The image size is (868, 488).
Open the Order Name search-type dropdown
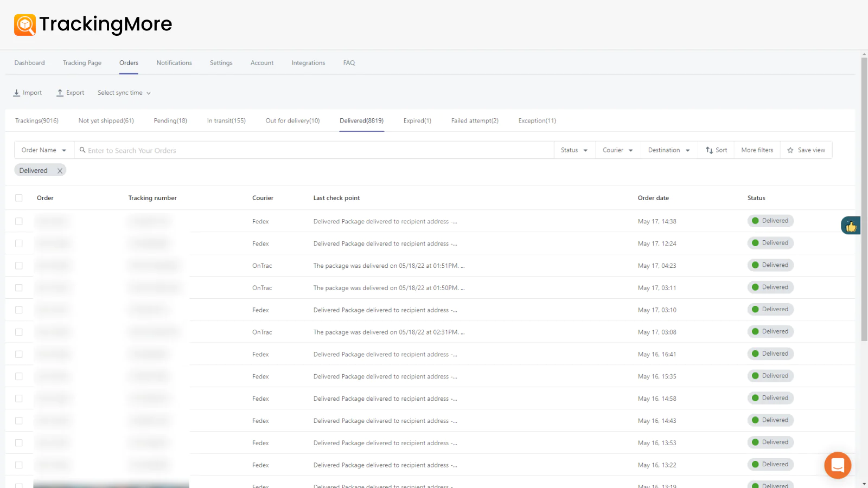coord(43,150)
